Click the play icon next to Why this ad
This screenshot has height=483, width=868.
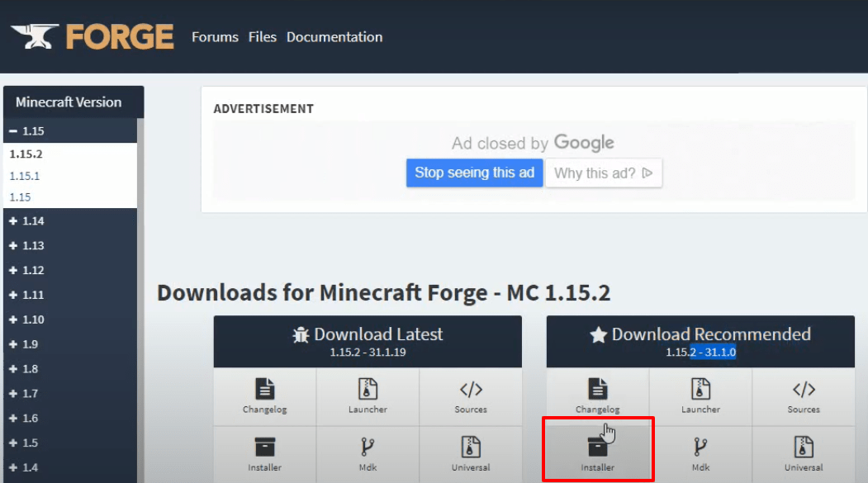647,173
